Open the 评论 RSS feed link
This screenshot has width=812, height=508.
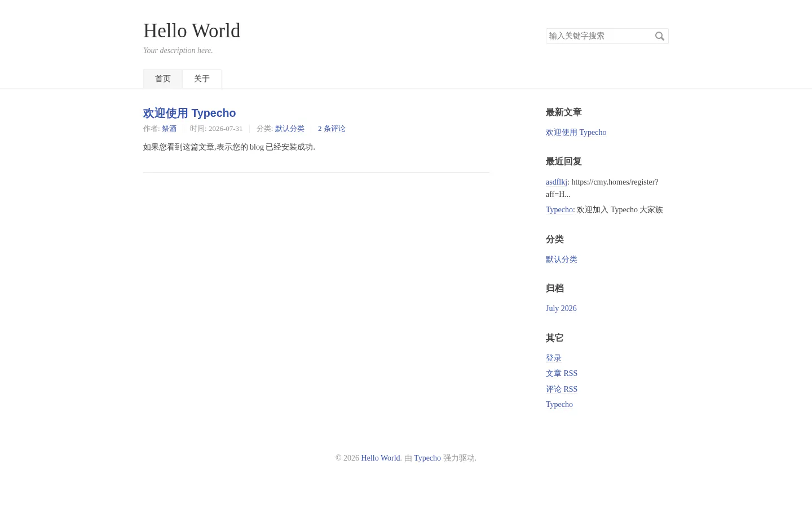tap(562, 389)
